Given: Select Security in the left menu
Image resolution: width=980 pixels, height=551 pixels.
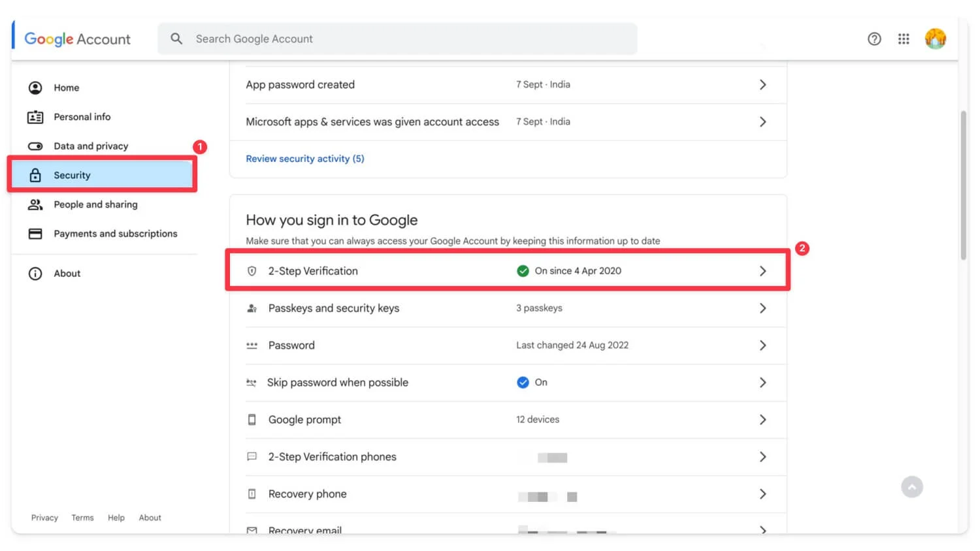Looking at the screenshot, I should pyautogui.click(x=72, y=175).
